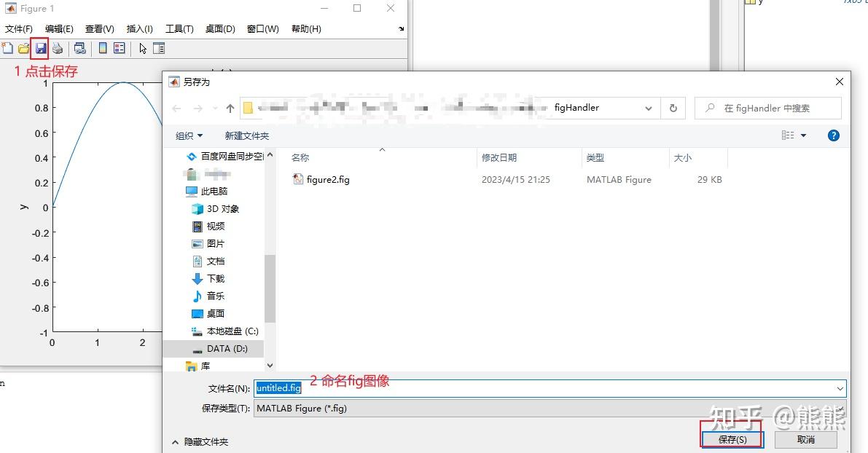Open a figure file using the Open folder icon
This screenshot has width=868, height=453.
tap(23, 48)
